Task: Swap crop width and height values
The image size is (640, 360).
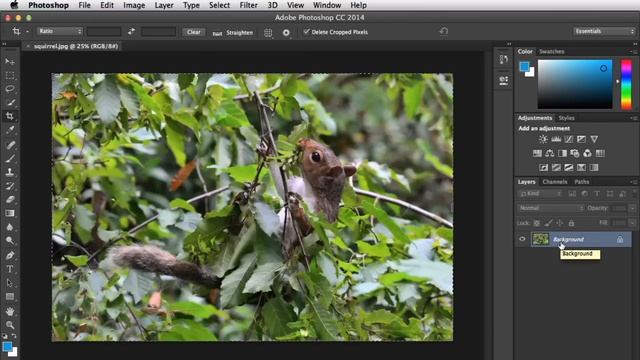Action: [x=131, y=31]
